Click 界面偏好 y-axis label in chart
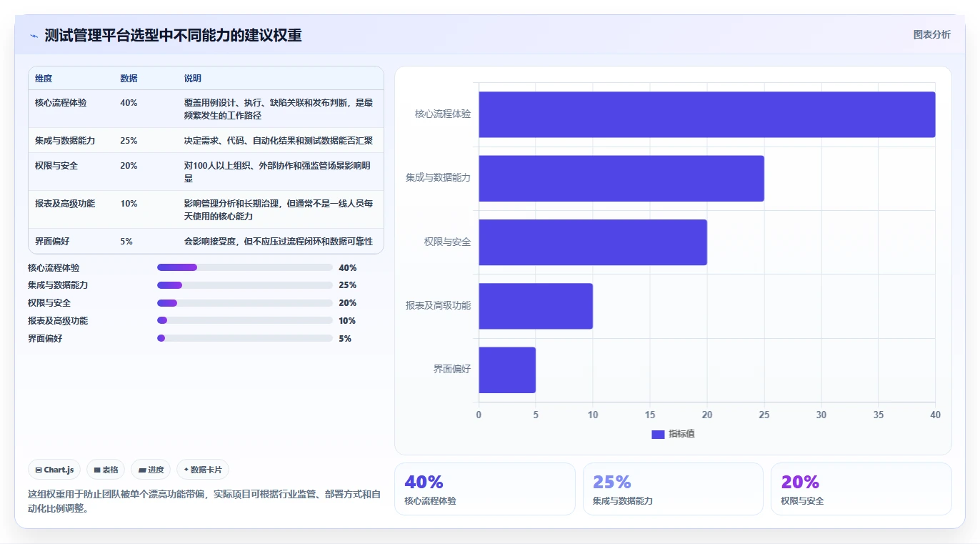The height and width of the screenshot is (544, 980). [x=452, y=370]
